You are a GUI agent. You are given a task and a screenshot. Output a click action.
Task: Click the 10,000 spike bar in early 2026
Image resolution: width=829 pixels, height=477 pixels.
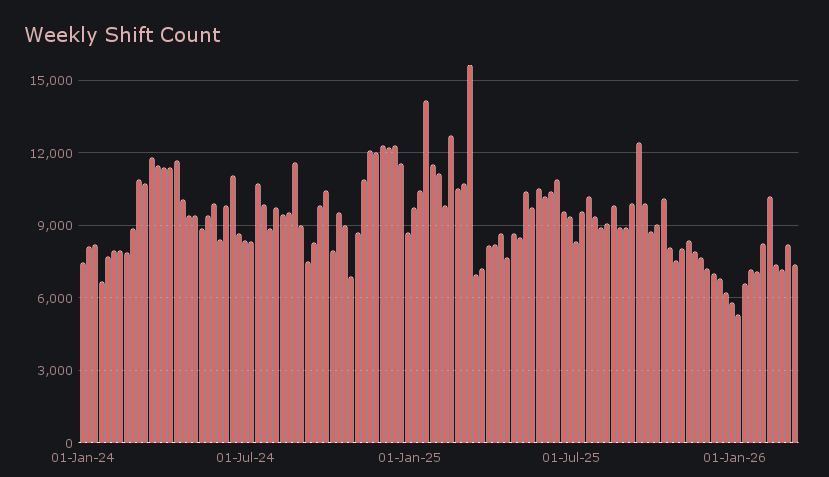pos(770,320)
